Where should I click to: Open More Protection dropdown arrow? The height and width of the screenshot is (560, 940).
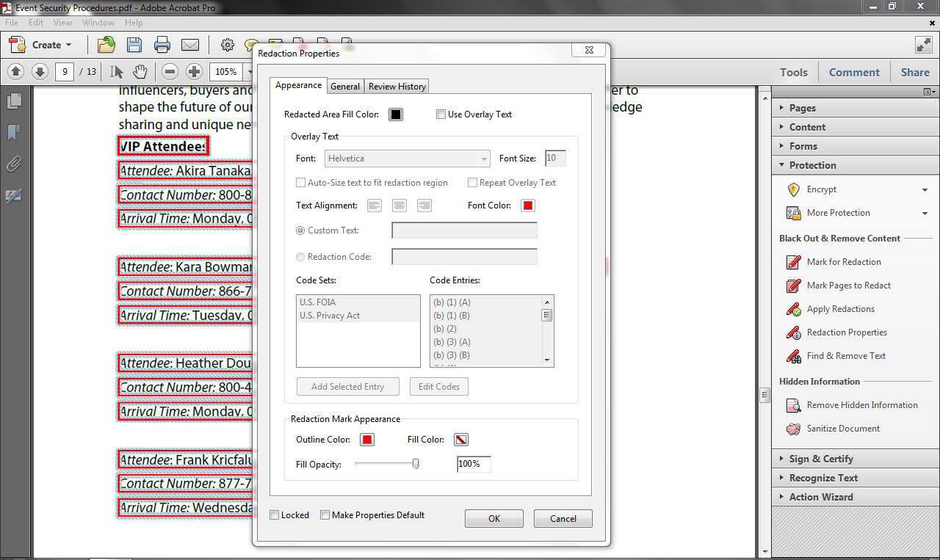click(925, 214)
